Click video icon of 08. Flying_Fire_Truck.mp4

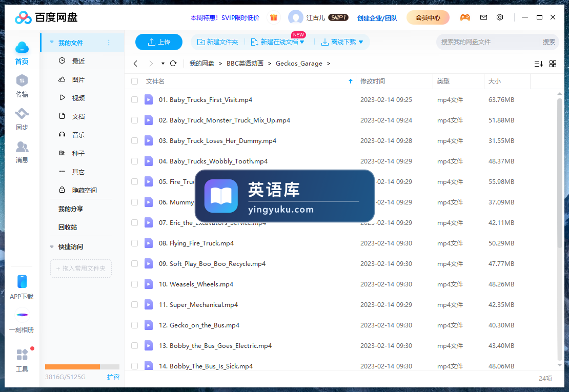149,243
